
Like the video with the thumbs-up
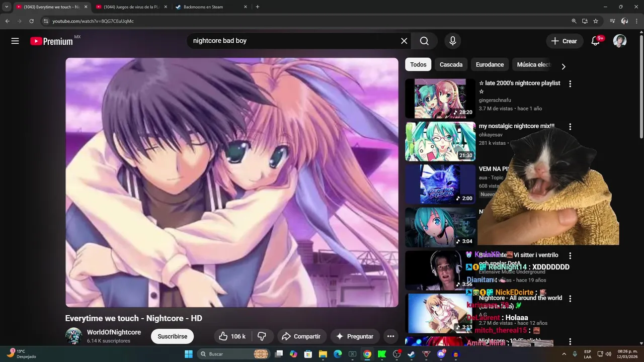[232, 336]
